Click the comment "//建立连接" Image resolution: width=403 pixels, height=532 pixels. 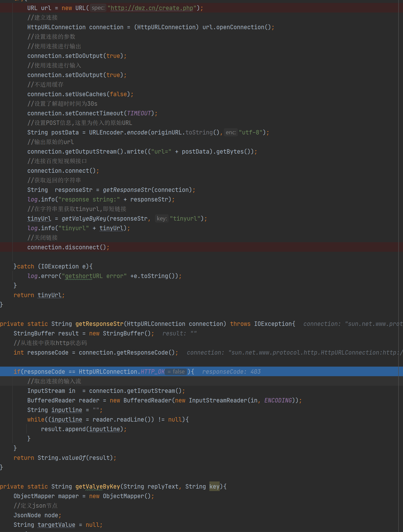click(x=42, y=18)
